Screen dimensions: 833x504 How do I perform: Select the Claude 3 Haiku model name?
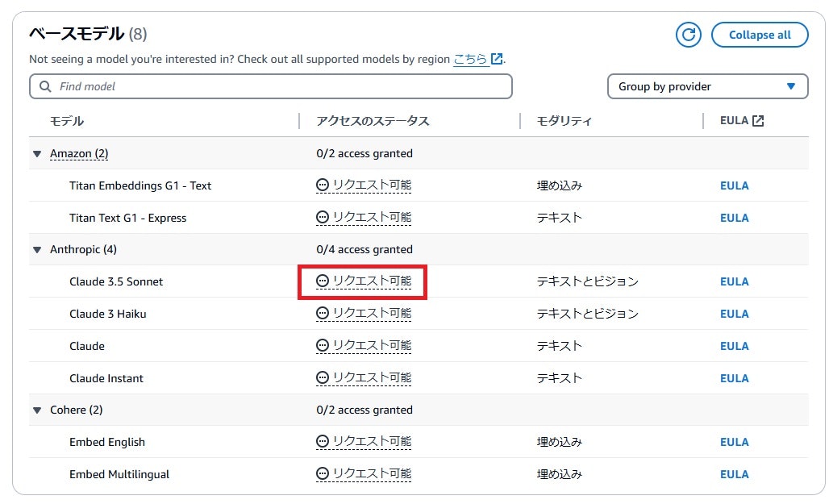[x=108, y=314]
